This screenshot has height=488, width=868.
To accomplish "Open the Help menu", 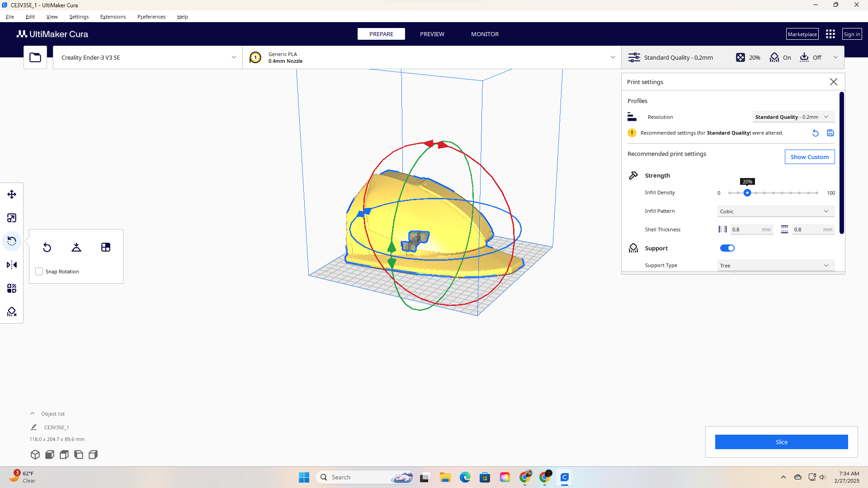I will click(x=183, y=17).
